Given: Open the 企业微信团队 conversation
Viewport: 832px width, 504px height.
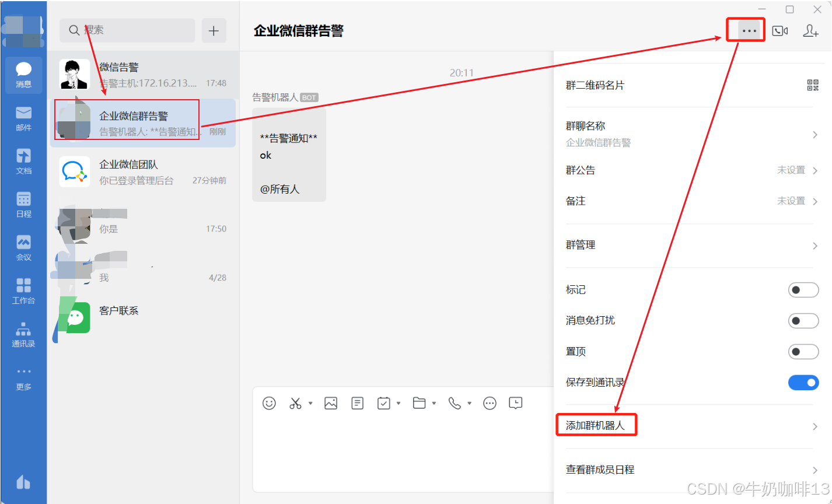Looking at the screenshot, I should click(143, 172).
